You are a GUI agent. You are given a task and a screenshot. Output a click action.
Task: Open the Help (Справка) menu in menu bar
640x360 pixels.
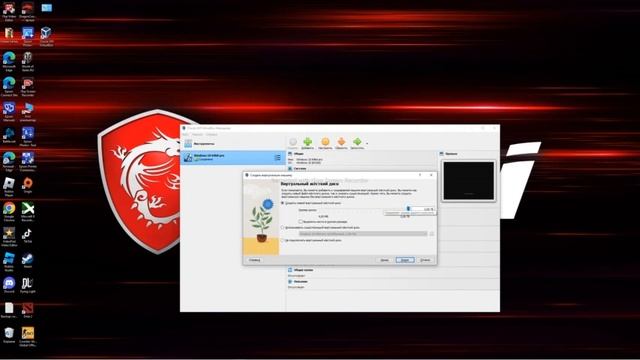pyautogui.click(x=211, y=134)
